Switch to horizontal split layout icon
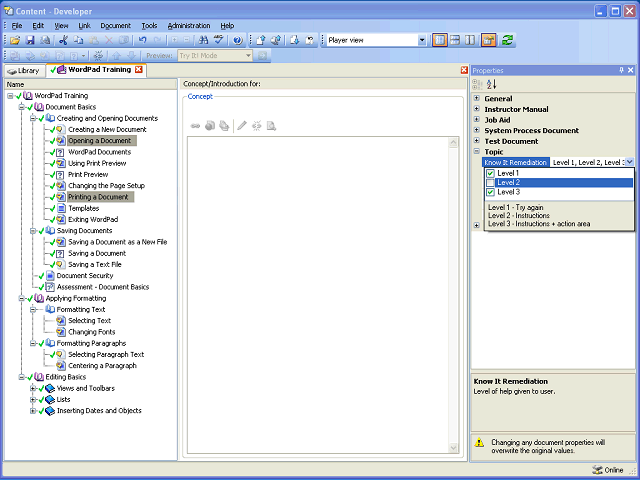Viewport: 640px width, 480px height. coord(455,40)
